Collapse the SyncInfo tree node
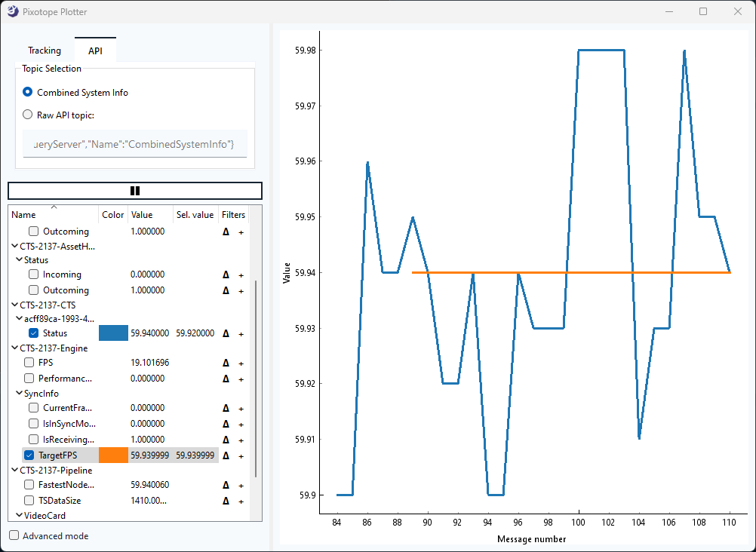This screenshot has height=552, width=756. (19, 394)
